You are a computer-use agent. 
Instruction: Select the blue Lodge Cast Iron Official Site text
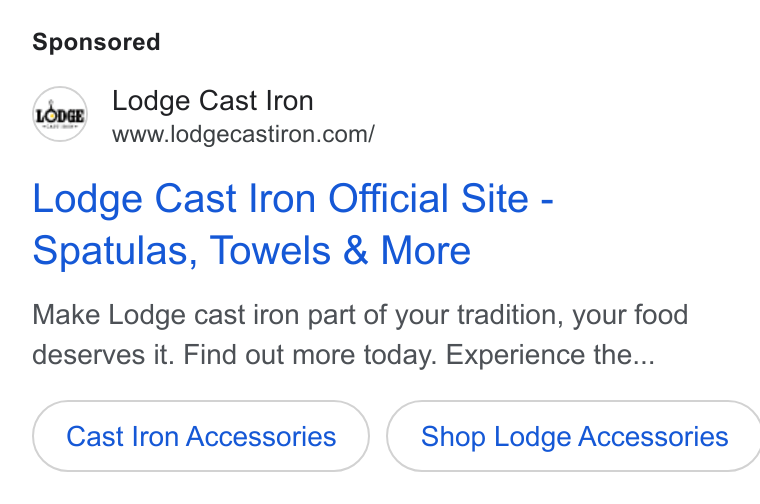[293, 199]
